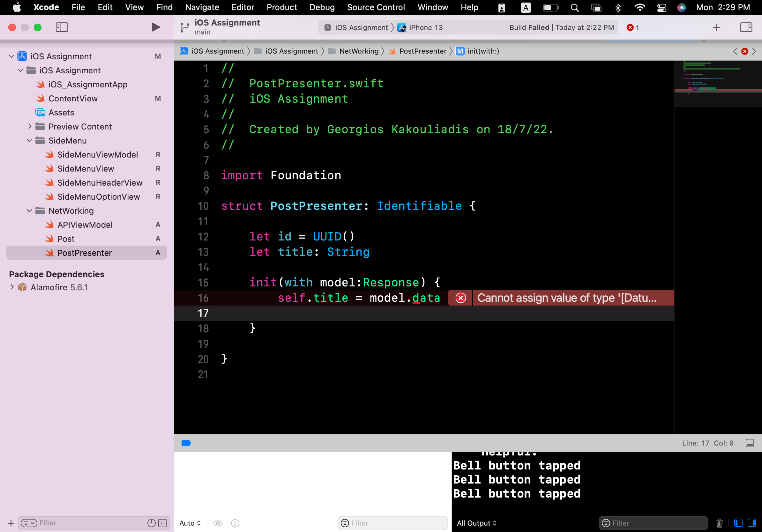762x532 pixels.
Task: Clear the console with trash icon
Action: (720, 523)
